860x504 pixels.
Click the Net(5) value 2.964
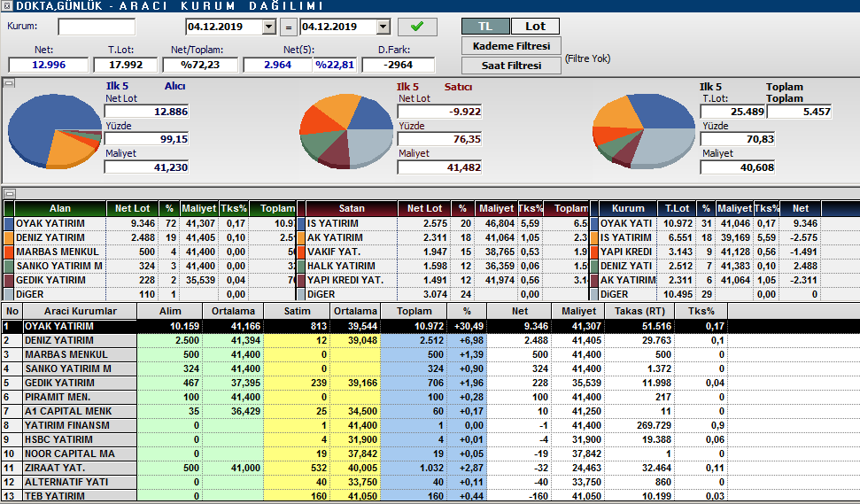277,65
